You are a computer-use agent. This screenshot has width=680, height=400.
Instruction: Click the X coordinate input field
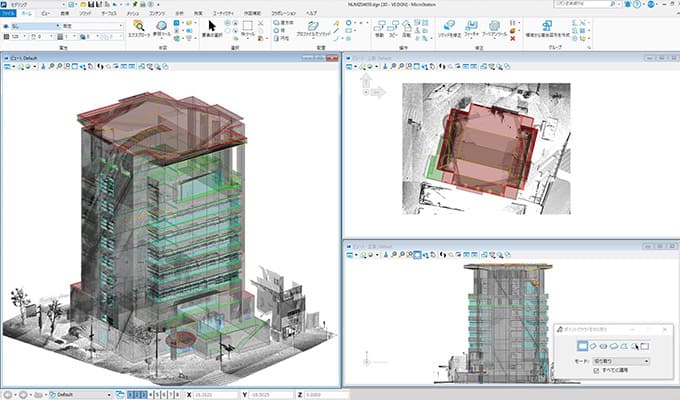tap(215, 394)
